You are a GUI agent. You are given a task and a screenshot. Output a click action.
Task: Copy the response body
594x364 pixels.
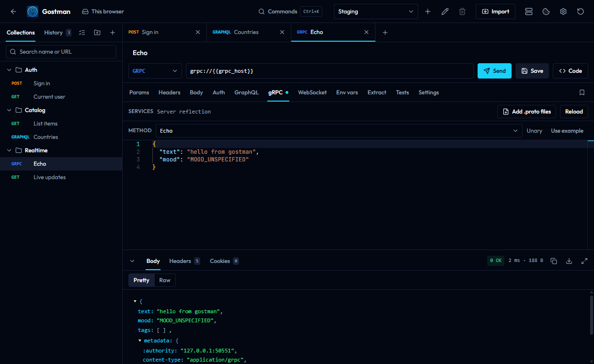click(x=554, y=261)
